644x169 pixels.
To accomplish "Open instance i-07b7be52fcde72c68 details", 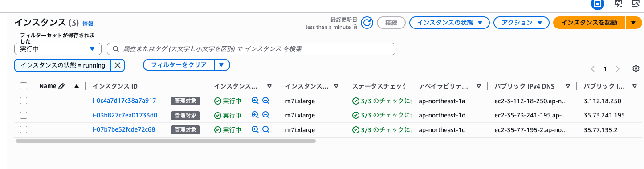I will (x=124, y=130).
